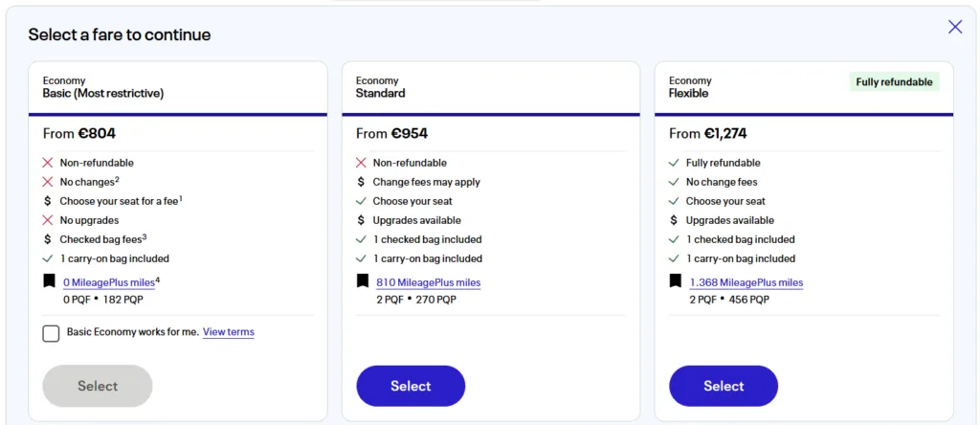Open the 0 MileagePlus miles link
This screenshot has width=980, height=425.
point(109,282)
